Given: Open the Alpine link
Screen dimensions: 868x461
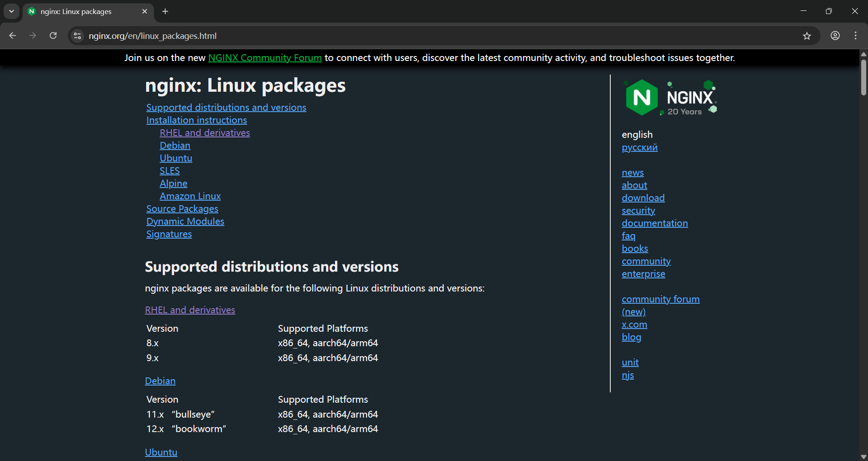Looking at the screenshot, I should [x=173, y=183].
